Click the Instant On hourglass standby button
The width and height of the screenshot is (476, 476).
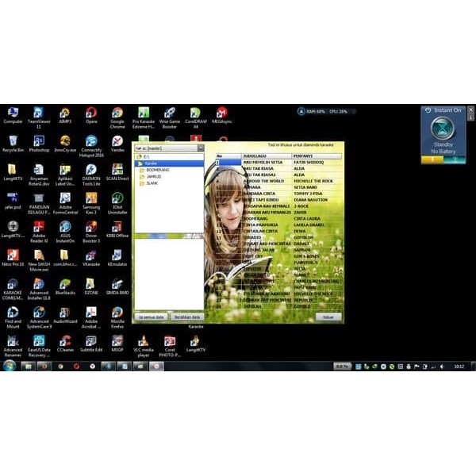pos(443,129)
